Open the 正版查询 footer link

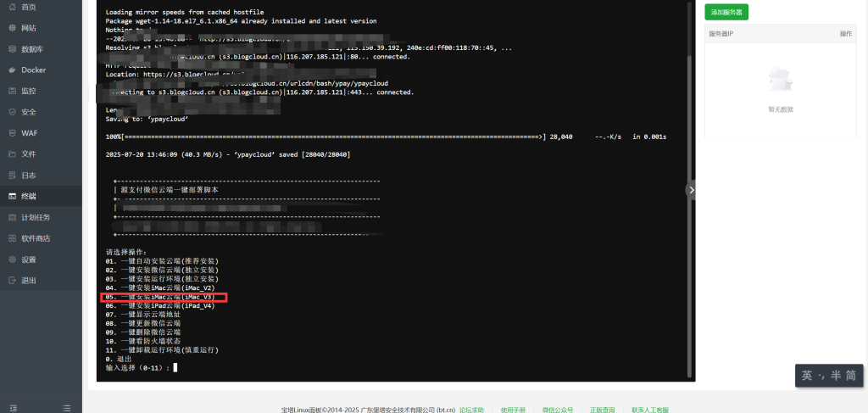(603, 410)
